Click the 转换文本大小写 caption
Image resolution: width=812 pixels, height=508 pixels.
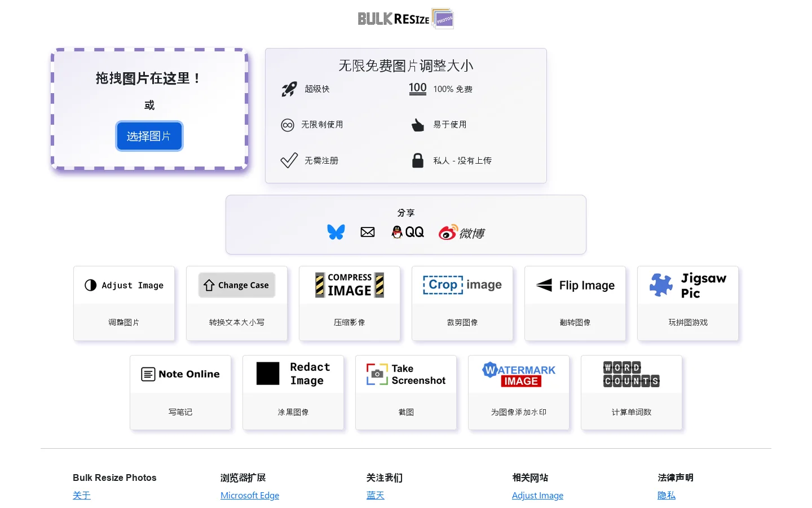click(237, 322)
